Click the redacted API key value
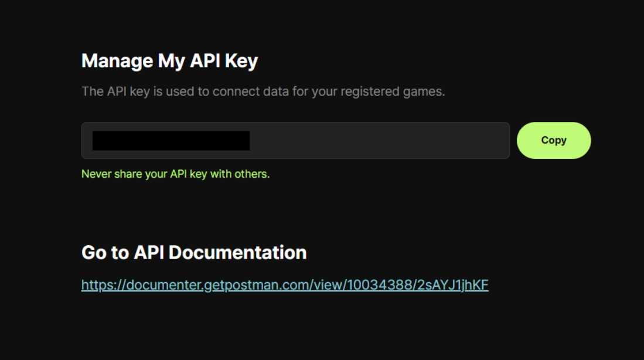Screen dimensions: 644x360 pyautogui.click(x=171, y=141)
